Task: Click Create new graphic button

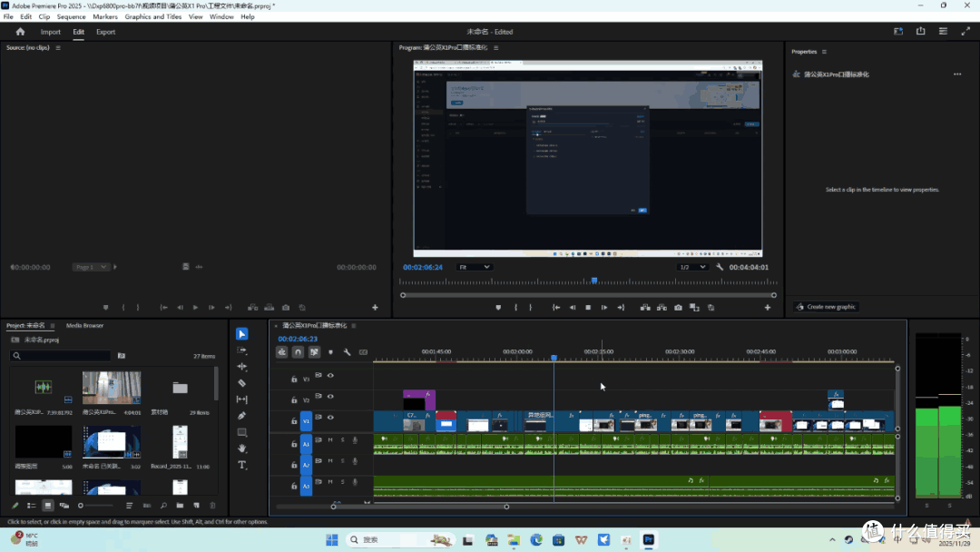Action: coord(827,307)
